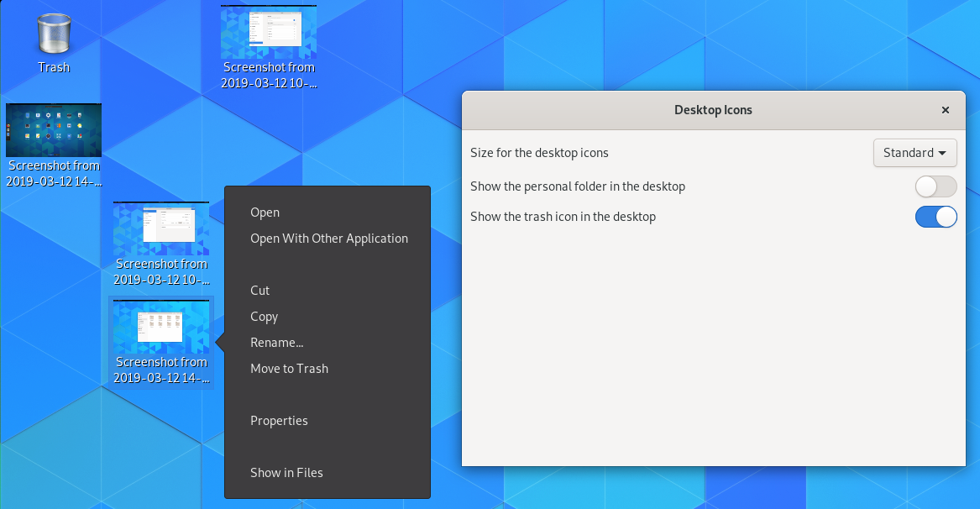This screenshot has width=980, height=509.
Task: Choose Open from the context menu
Action: [x=265, y=213]
